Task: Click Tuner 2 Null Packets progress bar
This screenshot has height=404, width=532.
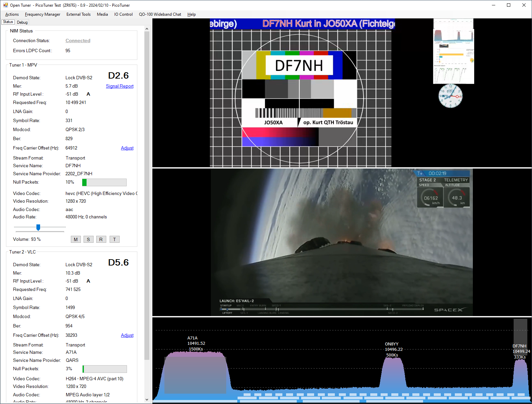Action: [x=105, y=369]
